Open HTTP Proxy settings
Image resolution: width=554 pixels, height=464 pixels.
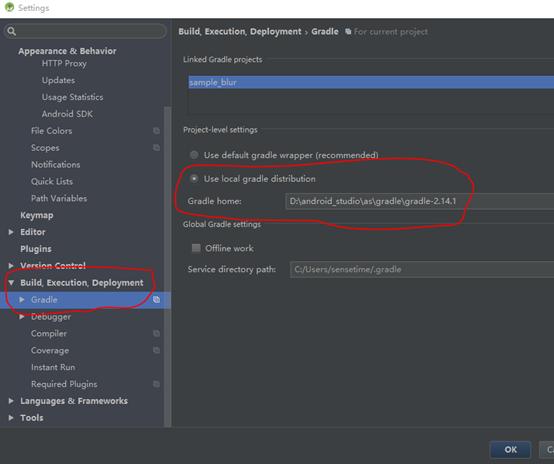pyautogui.click(x=64, y=64)
